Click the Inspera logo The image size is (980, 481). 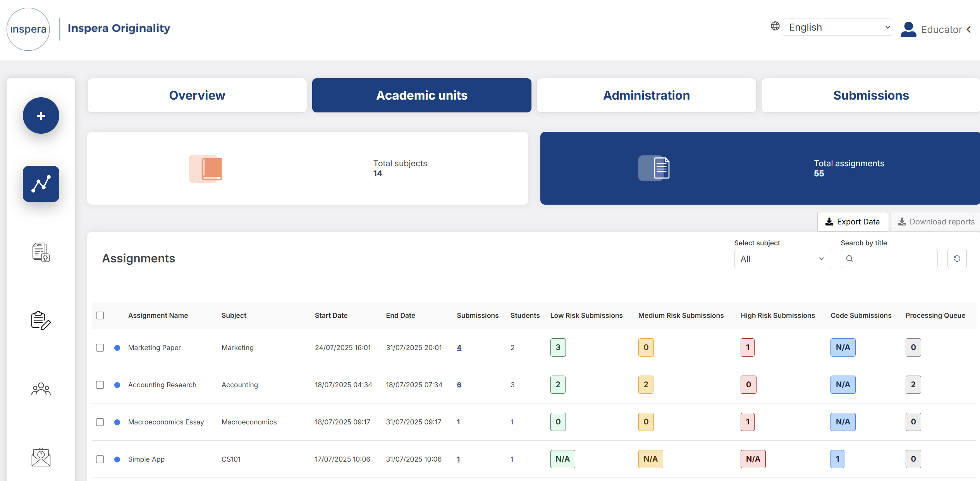click(x=28, y=29)
